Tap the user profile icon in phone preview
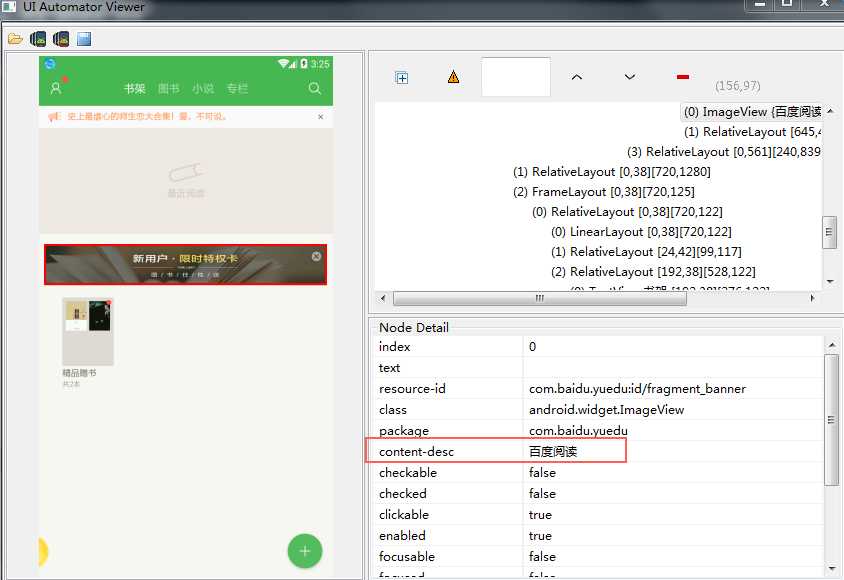Viewport: 844px width, 580px height. [56, 88]
